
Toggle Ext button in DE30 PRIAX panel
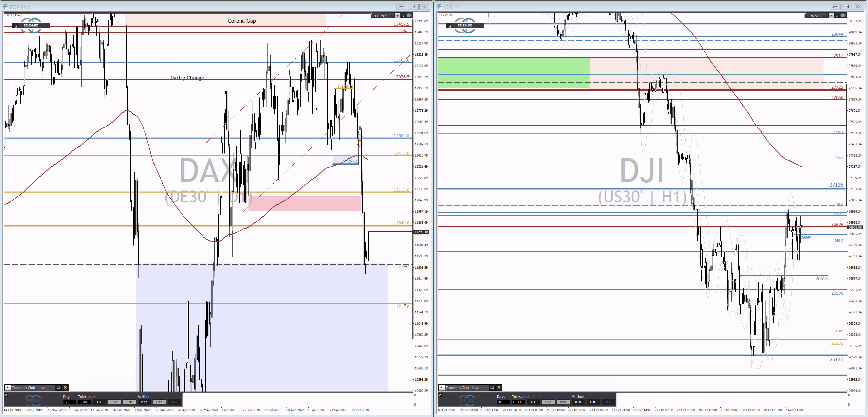pos(114,402)
